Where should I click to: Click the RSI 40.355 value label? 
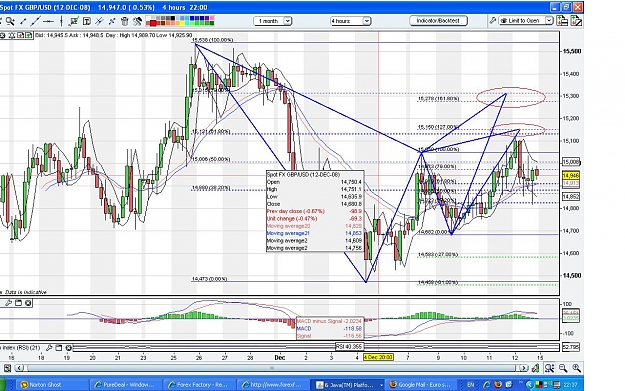pyautogui.click(x=349, y=346)
